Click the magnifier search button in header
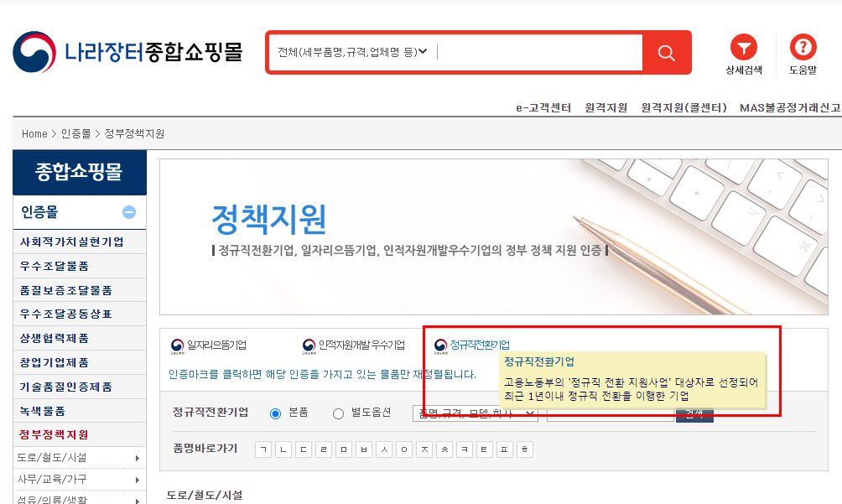 666,53
